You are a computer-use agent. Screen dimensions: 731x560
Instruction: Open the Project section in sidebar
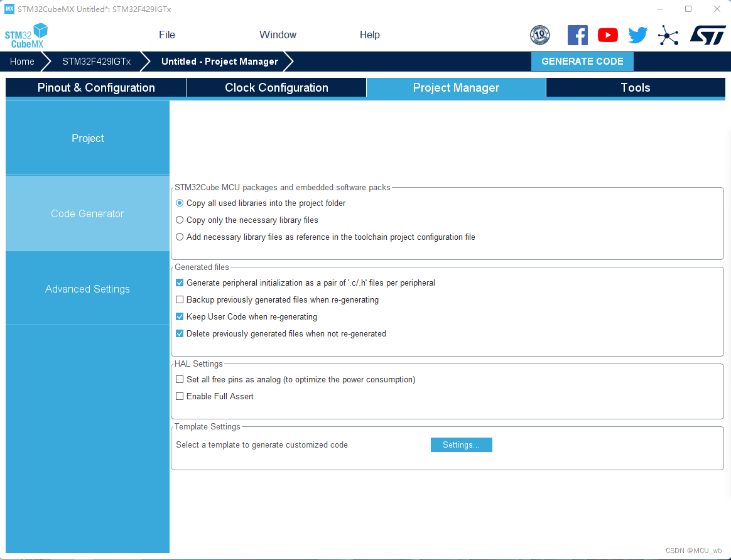(x=88, y=138)
